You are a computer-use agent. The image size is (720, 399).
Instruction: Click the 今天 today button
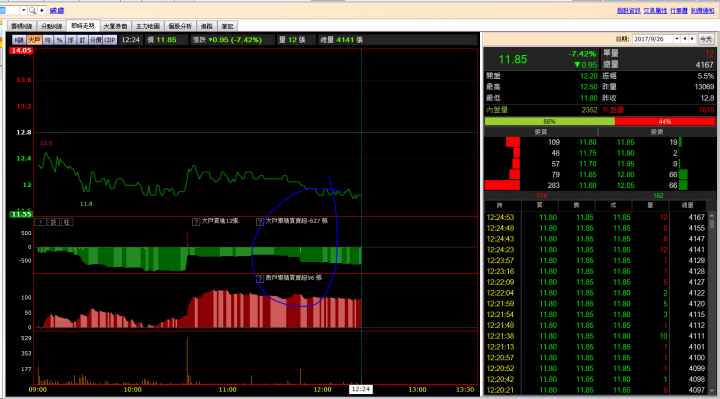(706, 39)
